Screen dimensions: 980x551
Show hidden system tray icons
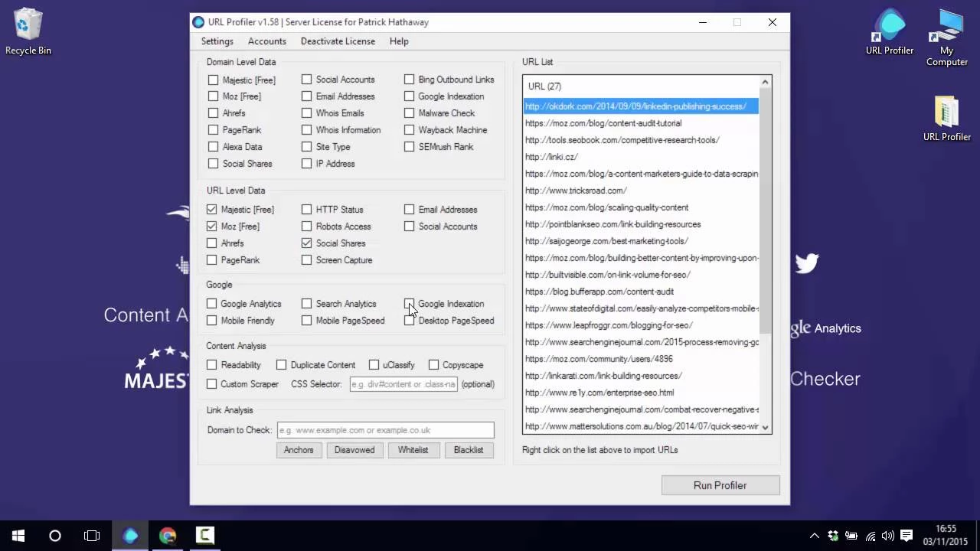click(815, 536)
